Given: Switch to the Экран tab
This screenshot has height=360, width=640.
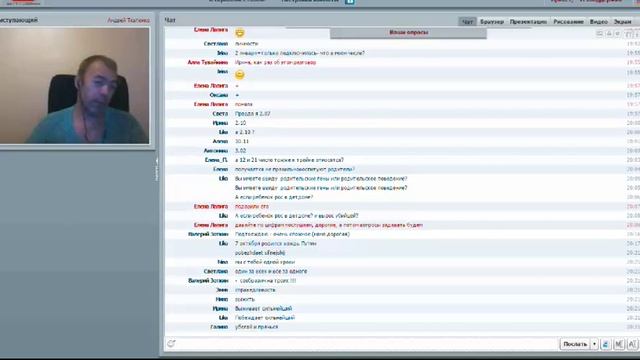Looking at the screenshot, I should 623,22.
